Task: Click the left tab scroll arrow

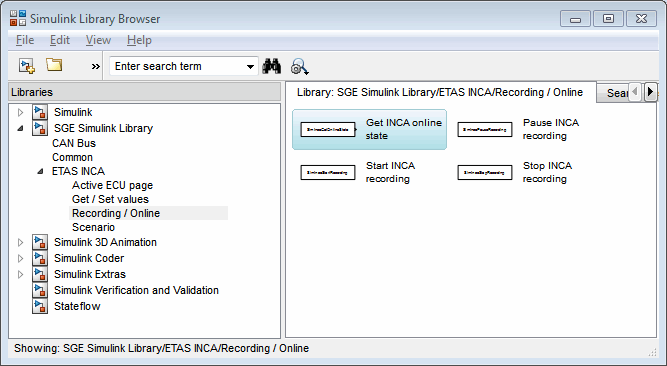Action: 635,92
